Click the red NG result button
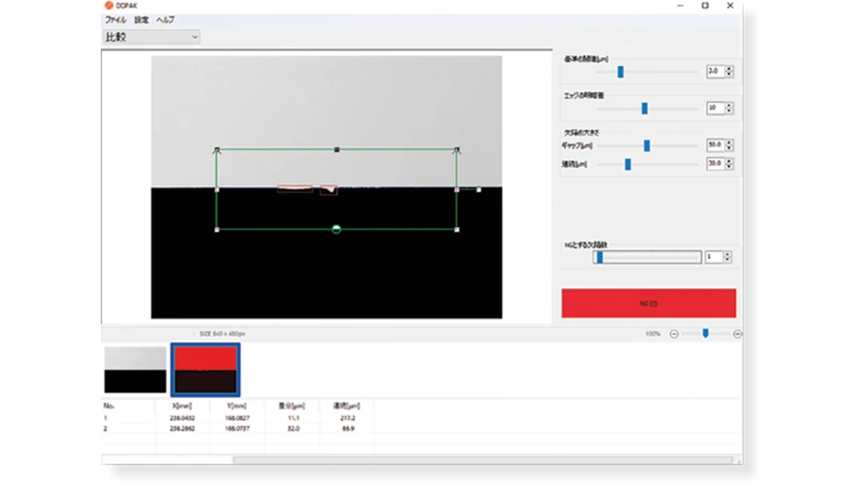 [x=648, y=303]
